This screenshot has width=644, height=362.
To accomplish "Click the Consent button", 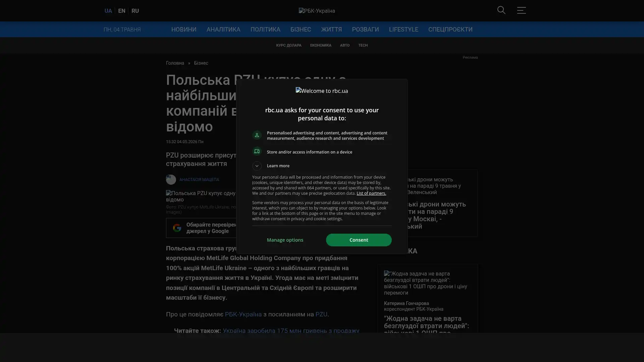I will [x=359, y=240].
